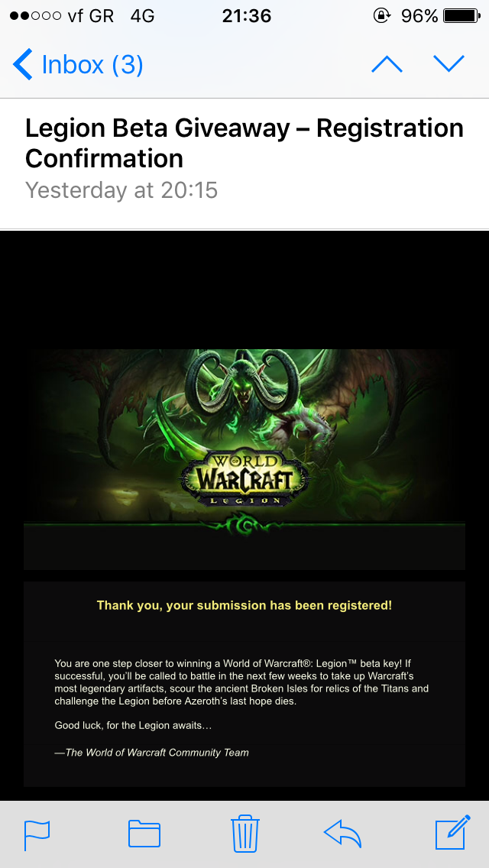Open next message with down arrow
The image size is (489, 868).
click(x=449, y=64)
